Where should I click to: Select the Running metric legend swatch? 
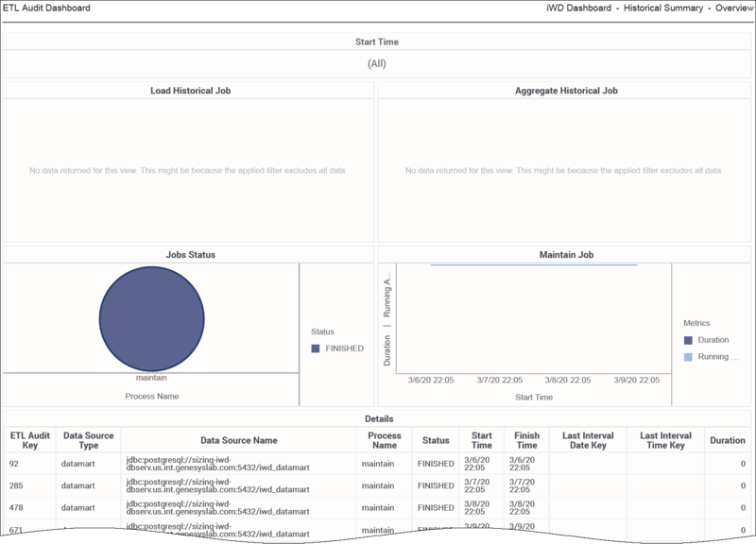click(x=689, y=357)
